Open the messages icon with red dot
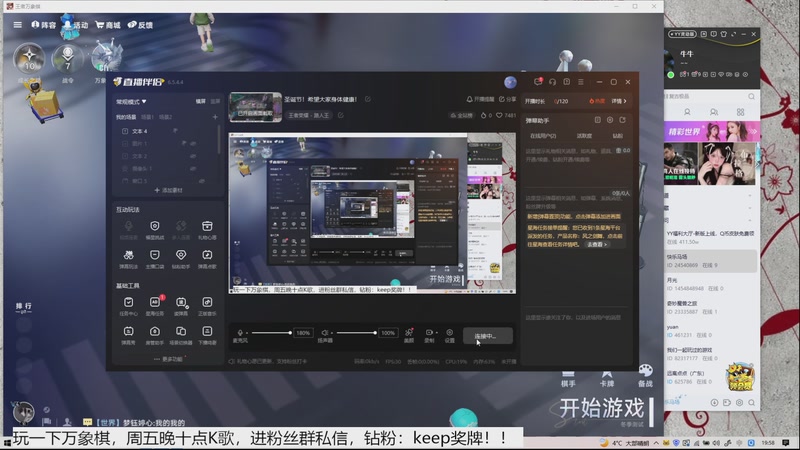800x450 pixels. click(538, 82)
